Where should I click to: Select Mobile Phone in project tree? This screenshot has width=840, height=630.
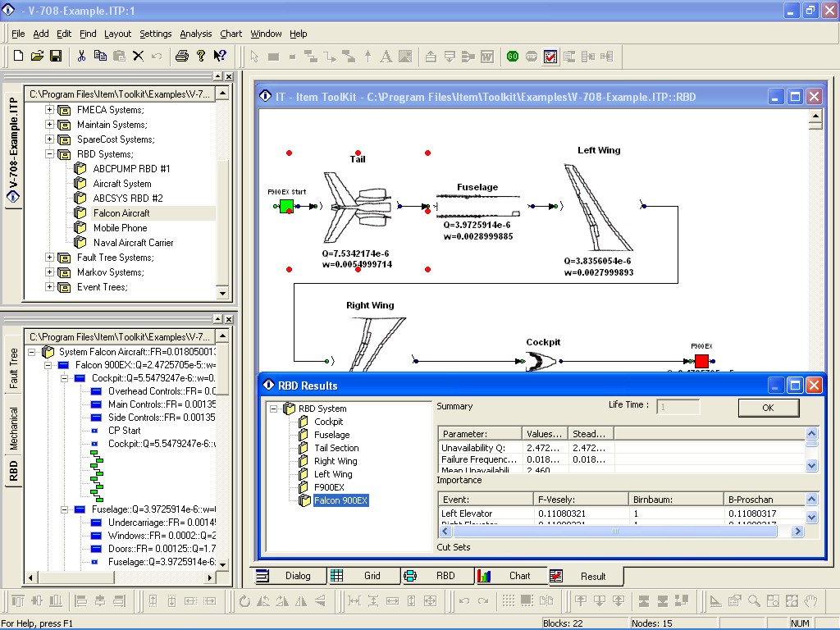120,228
